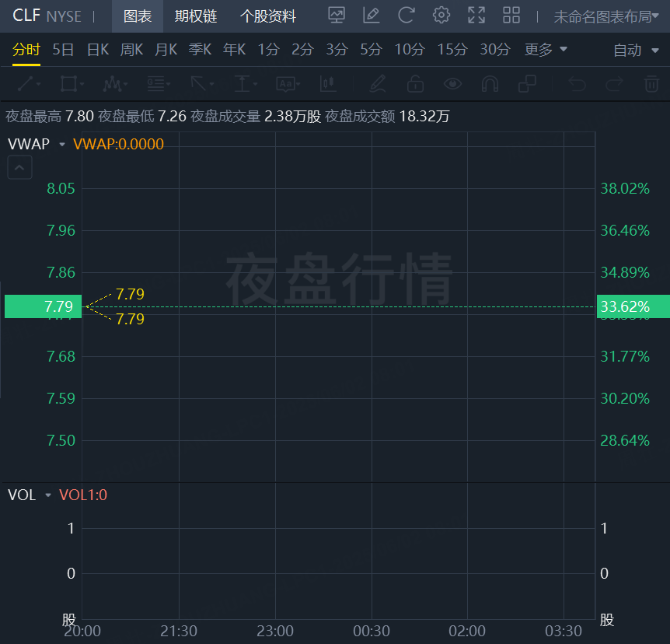This screenshot has width=670, height=644.
Task: Switch to the 个股资料 tab
Action: (x=268, y=16)
